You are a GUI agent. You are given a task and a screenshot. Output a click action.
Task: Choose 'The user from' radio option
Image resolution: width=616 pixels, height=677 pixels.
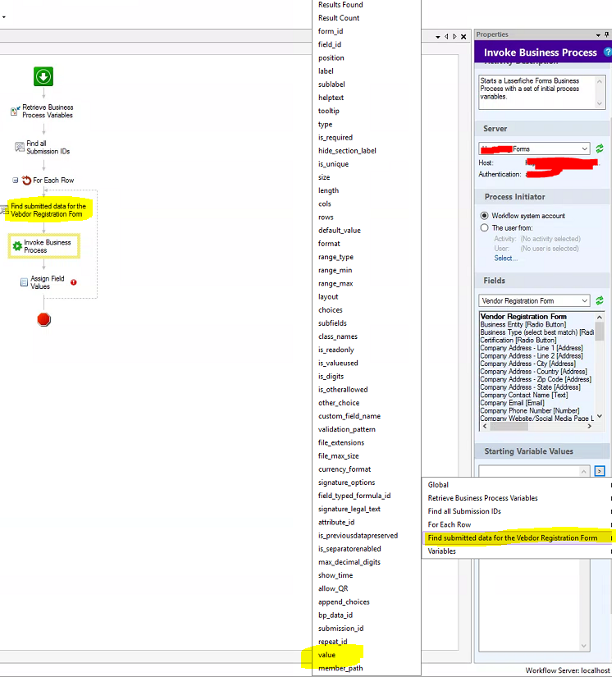484,227
